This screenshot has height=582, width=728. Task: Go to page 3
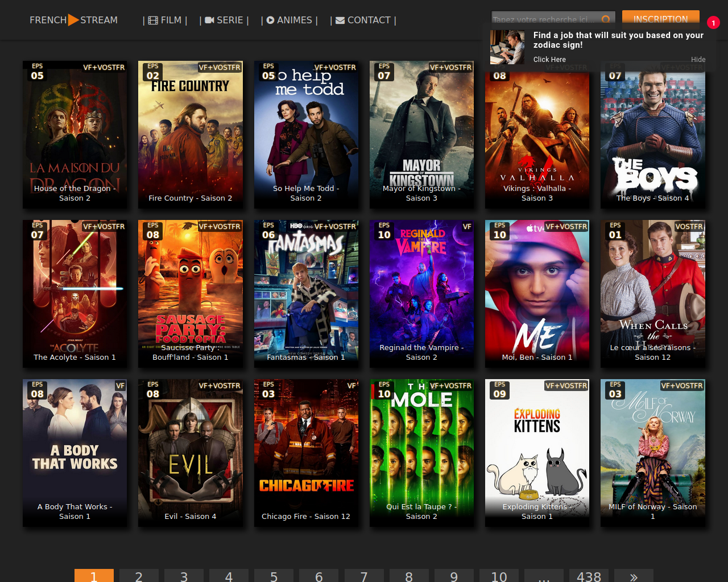tap(184, 576)
